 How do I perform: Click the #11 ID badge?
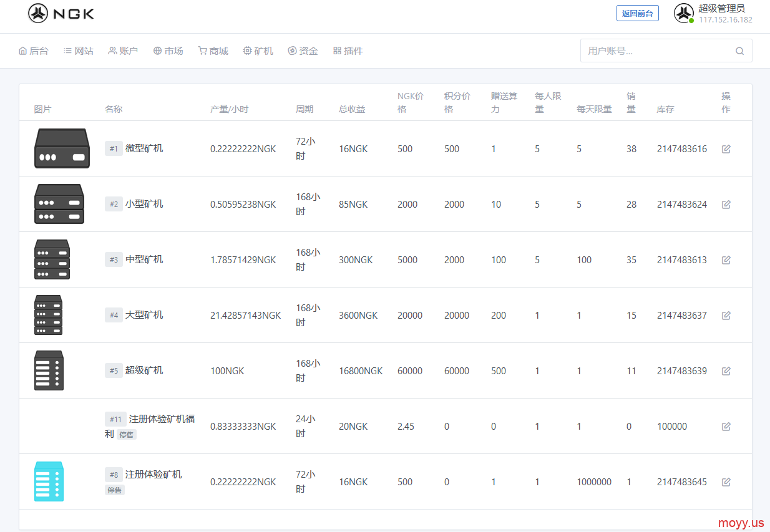click(115, 419)
